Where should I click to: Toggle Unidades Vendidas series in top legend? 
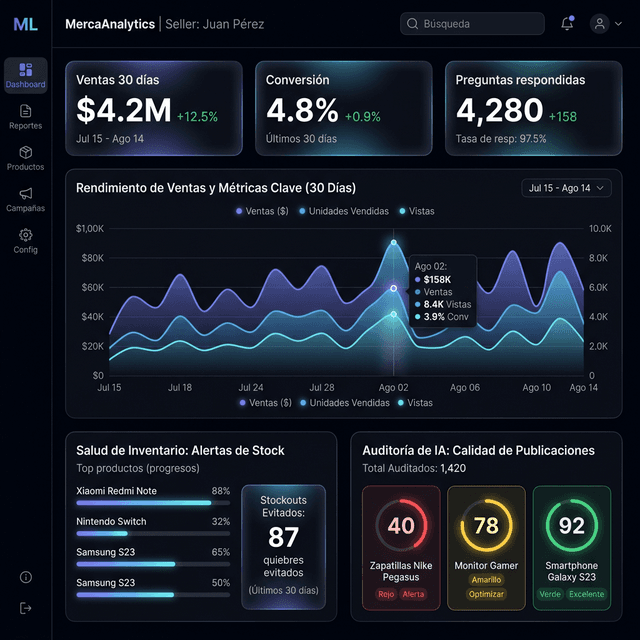(344, 211)
